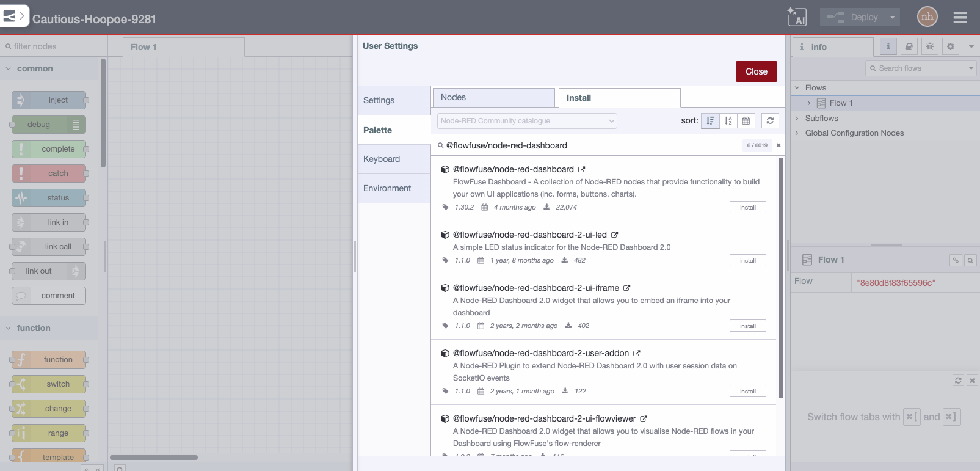Viewport: 980px width, 471px height.
Task: Open external link for @flowfuse/node-red-dashboard
Action: click(582, 169)
